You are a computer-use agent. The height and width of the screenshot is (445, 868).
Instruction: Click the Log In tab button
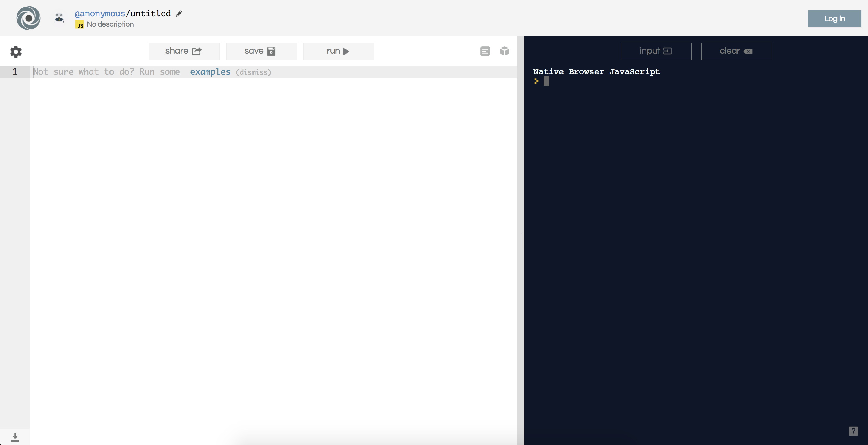835,18
